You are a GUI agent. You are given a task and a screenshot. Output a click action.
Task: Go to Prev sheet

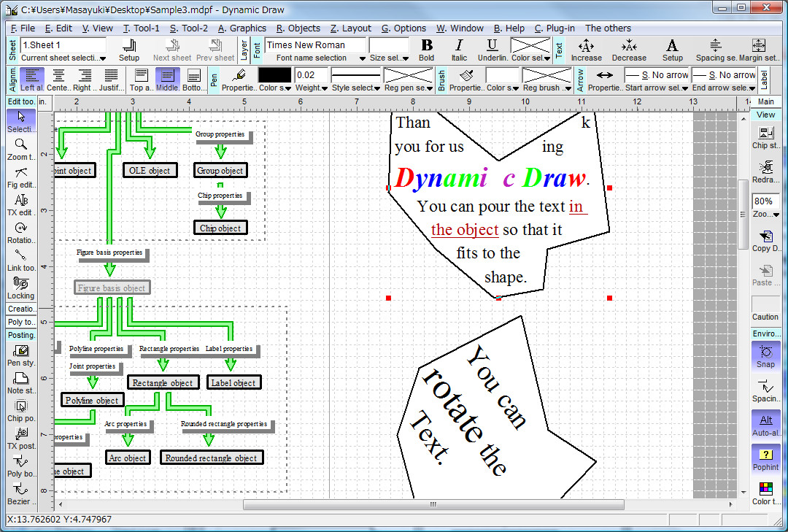tap(215, 50)
